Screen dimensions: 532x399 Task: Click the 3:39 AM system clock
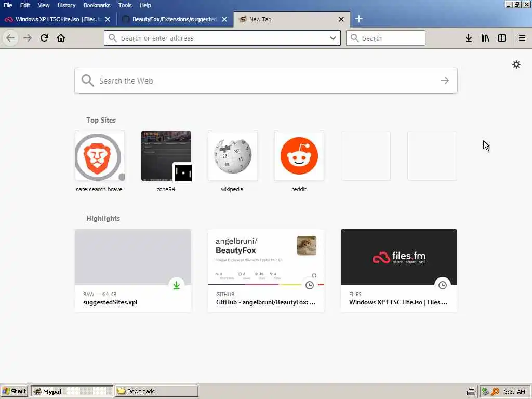[514, 392]
